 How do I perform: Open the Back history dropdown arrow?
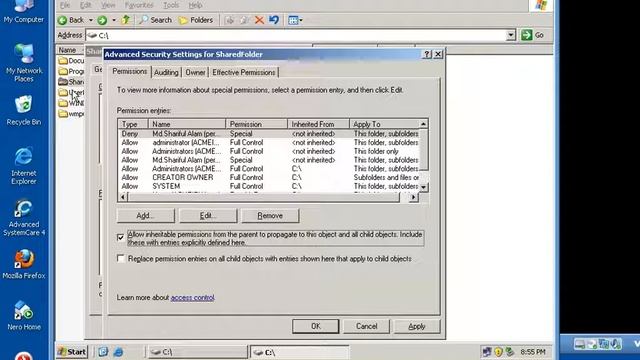91,20
